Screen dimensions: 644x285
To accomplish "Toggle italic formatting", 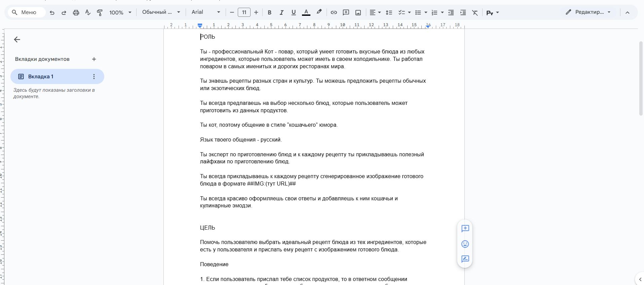I will point(281,12).
